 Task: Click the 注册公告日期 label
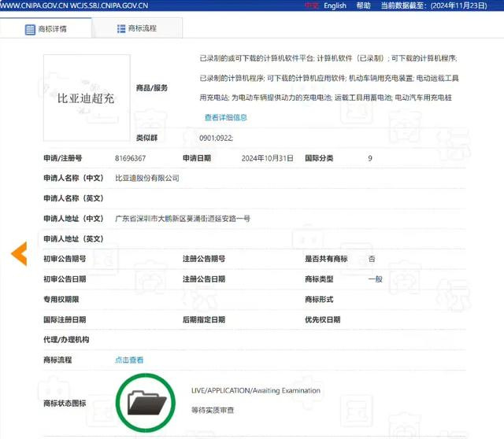204,279
